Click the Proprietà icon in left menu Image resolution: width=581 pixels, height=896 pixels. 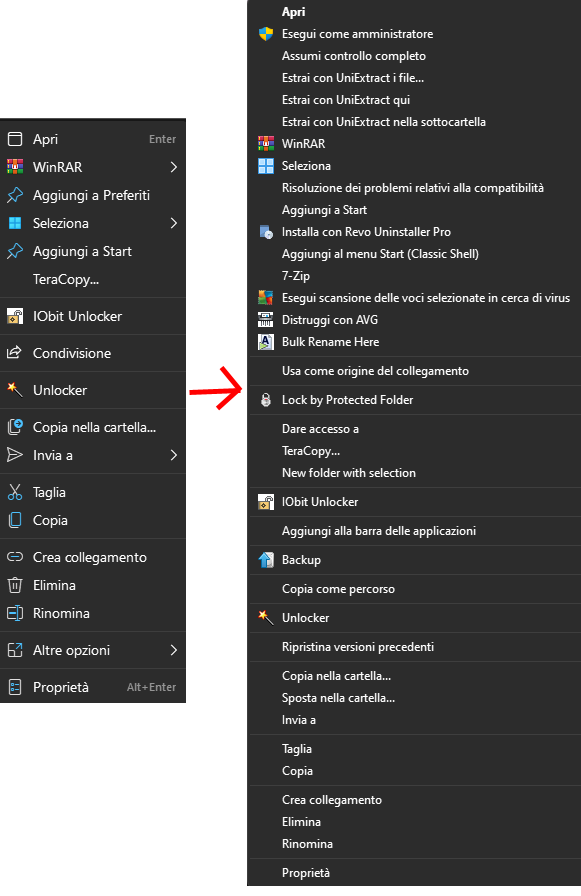(x=15, y=687)
